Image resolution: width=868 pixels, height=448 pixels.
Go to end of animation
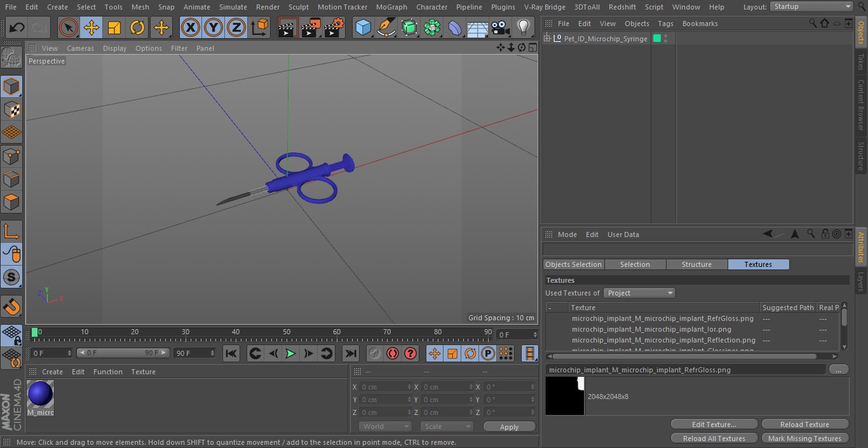pyautogui.click(x=350, y=353)
